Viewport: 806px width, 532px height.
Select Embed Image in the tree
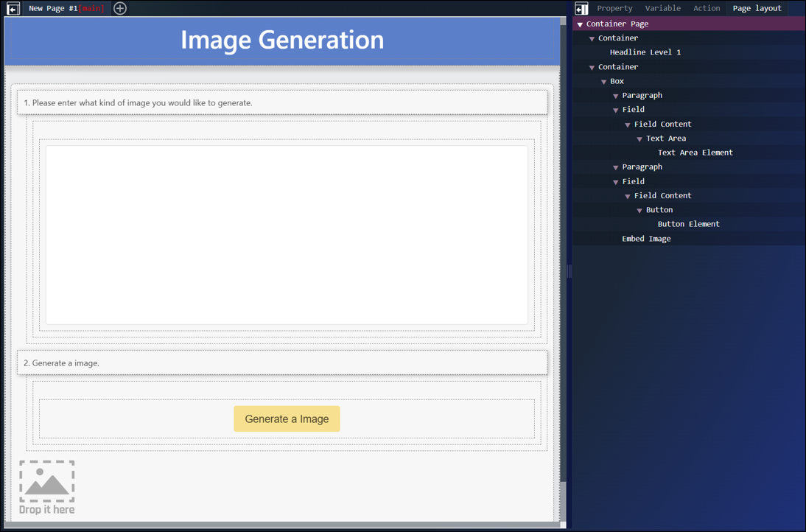click(x=646, y=239)
